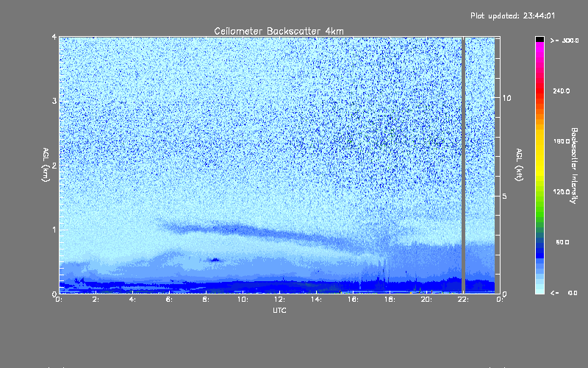Click the "Backscatter Intensity" colorbar label
The image size is (588, 368).
click(x=573, y=166)
